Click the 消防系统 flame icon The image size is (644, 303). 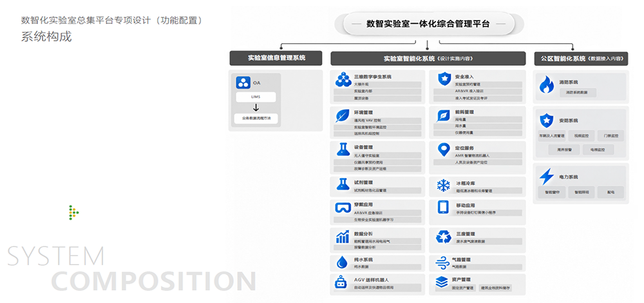click(547, 84)
